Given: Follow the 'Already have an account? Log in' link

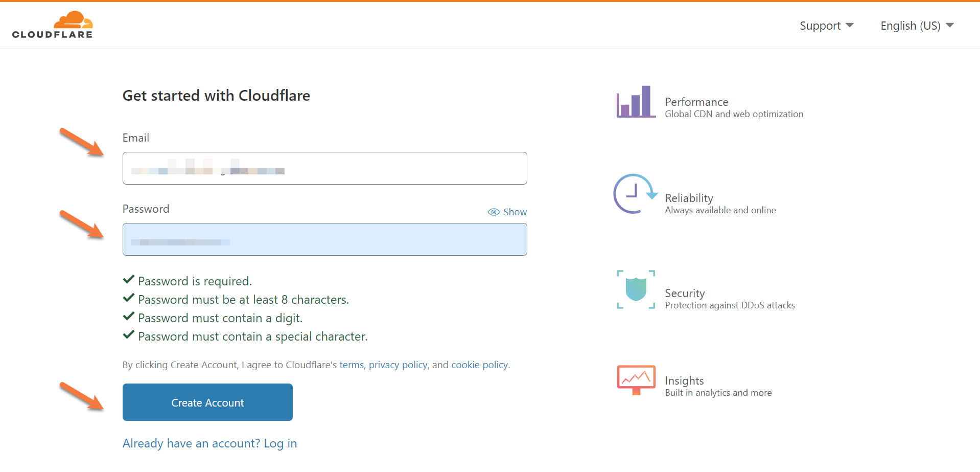Looking at the screenshot, I should tap(209, 443).
